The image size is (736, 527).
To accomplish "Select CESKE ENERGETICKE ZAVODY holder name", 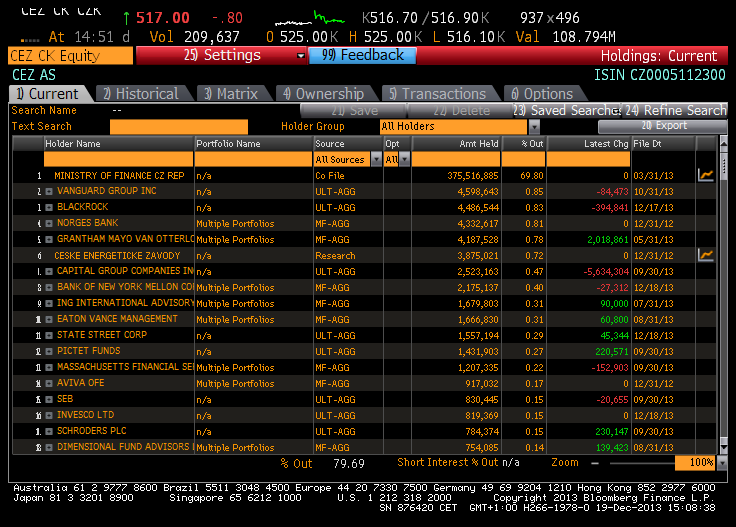I will pos(117,256).
